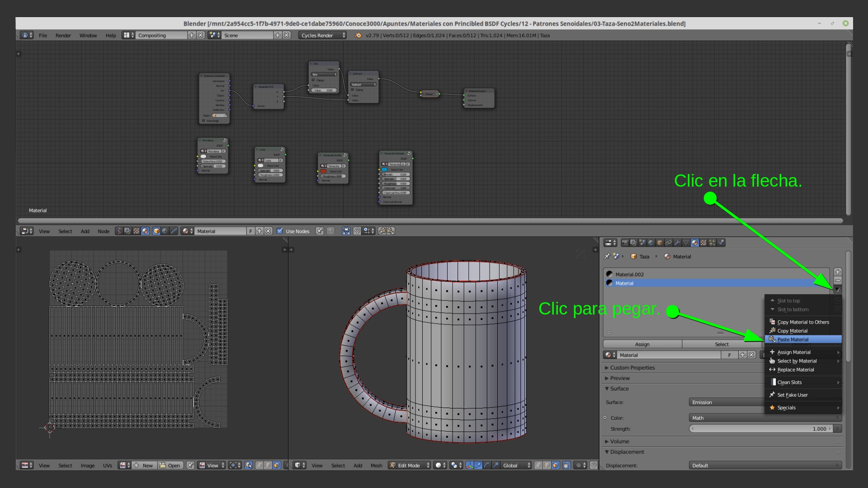The height and width of the screenshot is (488, 868).
Task: Click the Assign button
Action: (x=642, y=344)
